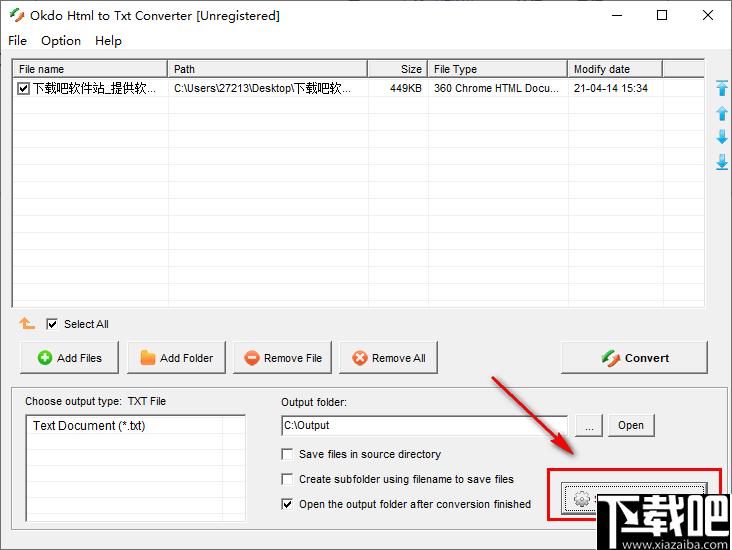Toggle the Select All checkbox
The height and width of the screenshot is (550, 732).
coord(52,324)
